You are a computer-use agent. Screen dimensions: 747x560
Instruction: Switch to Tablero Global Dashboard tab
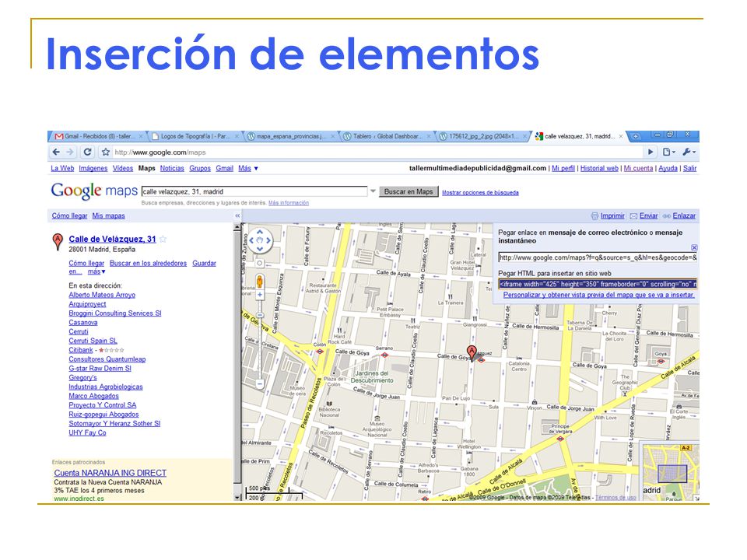point(387,136)
